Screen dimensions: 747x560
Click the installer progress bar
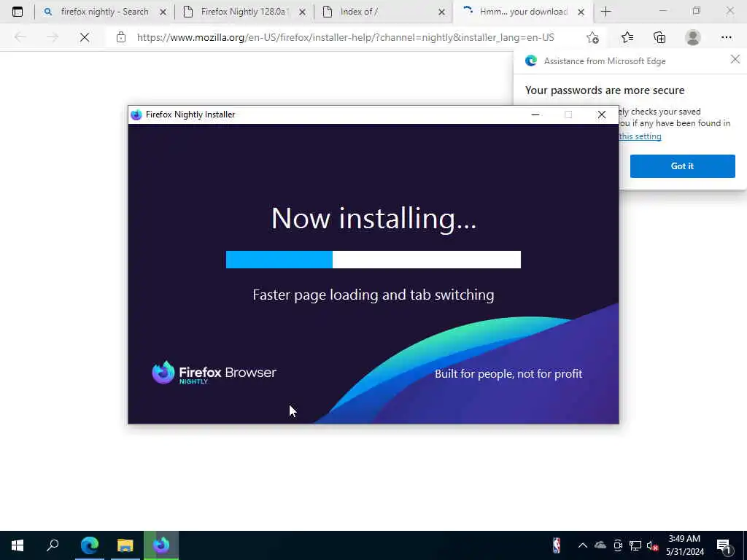click(373, 260)
